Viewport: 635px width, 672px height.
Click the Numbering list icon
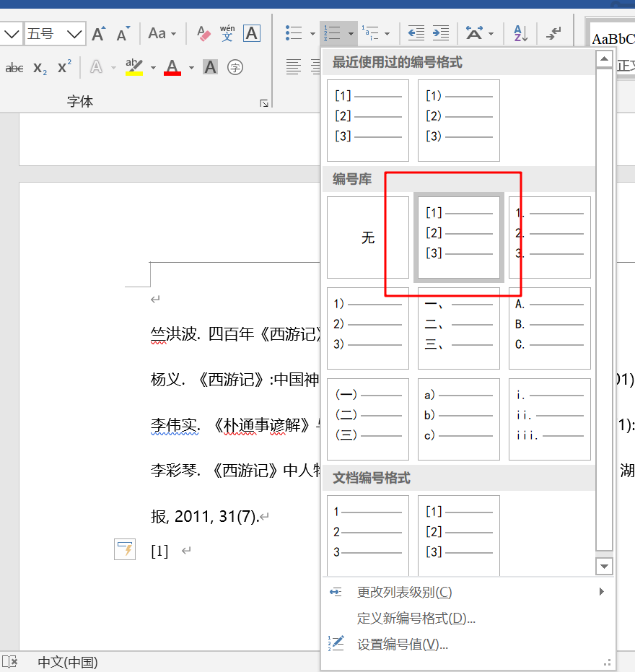332,33
